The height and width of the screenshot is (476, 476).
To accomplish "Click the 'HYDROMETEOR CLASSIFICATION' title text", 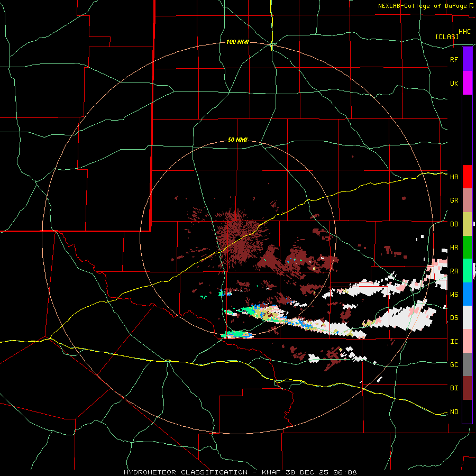I will (186, 472).
